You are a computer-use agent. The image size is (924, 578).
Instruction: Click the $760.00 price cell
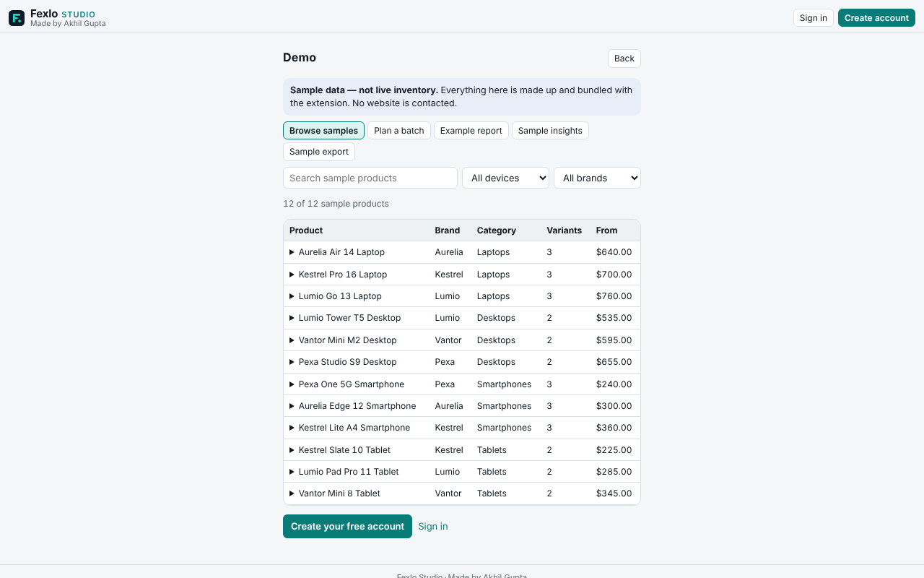click(614, 296)
